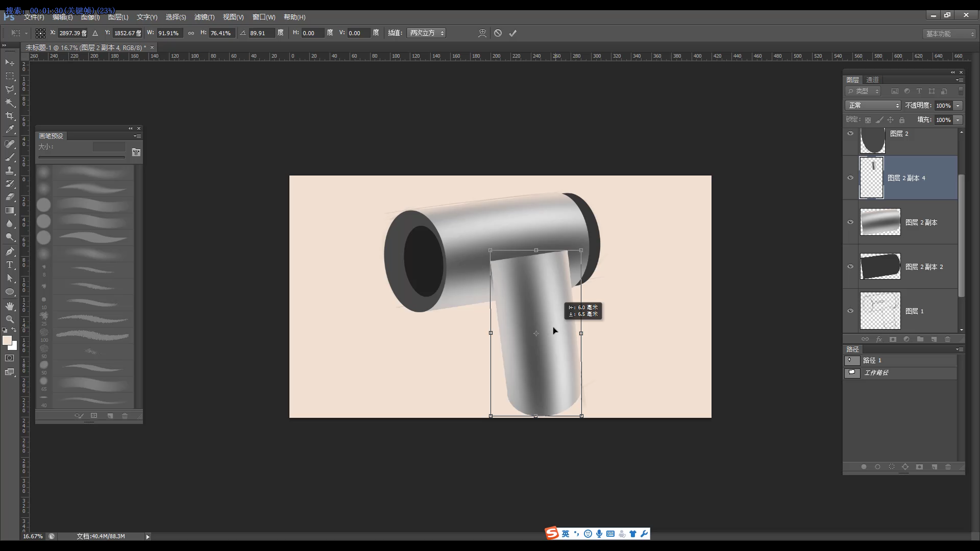Viewport: 980px width, 551px height.
Task: Click the Add layer mask icon
Action: (x=893, y=339)
